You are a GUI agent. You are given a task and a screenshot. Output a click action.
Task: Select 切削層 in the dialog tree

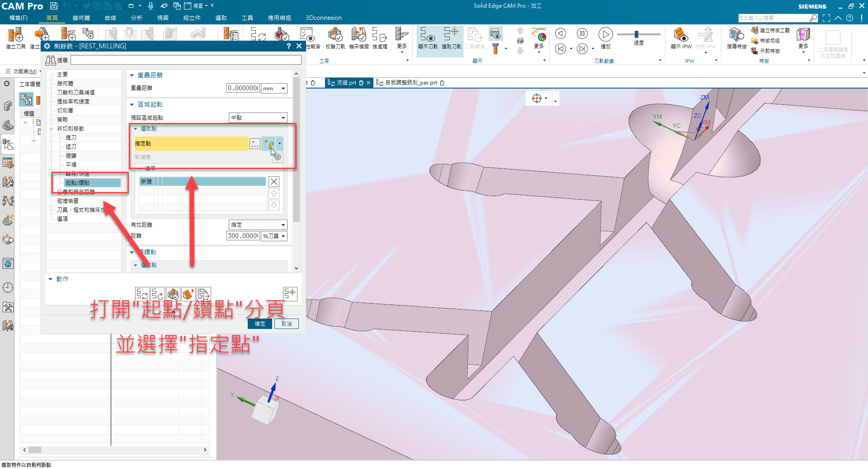pos(65,110)
